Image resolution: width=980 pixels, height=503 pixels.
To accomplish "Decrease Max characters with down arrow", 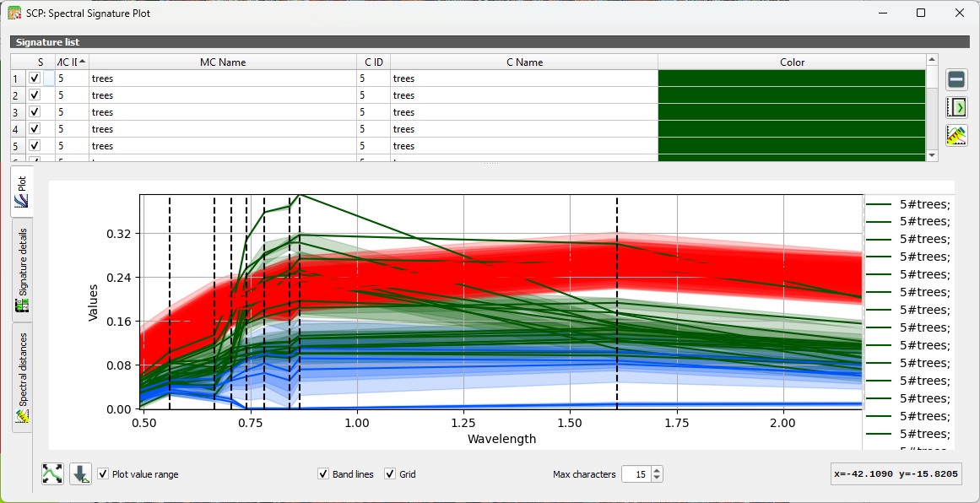I will [657, 478].
